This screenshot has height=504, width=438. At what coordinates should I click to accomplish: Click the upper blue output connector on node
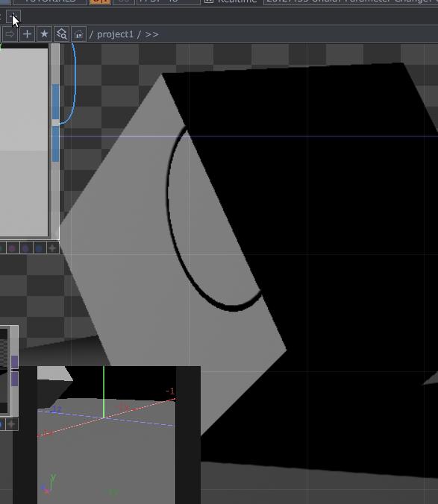56,102
